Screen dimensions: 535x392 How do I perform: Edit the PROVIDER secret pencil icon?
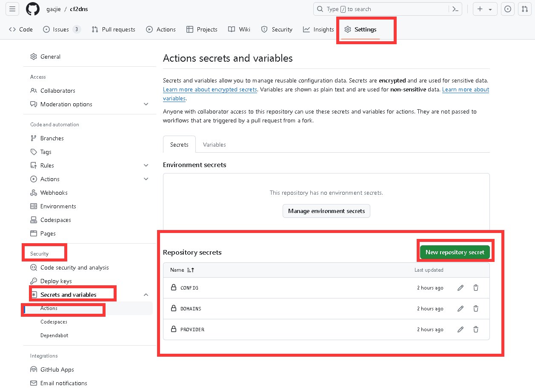(460, 330)
